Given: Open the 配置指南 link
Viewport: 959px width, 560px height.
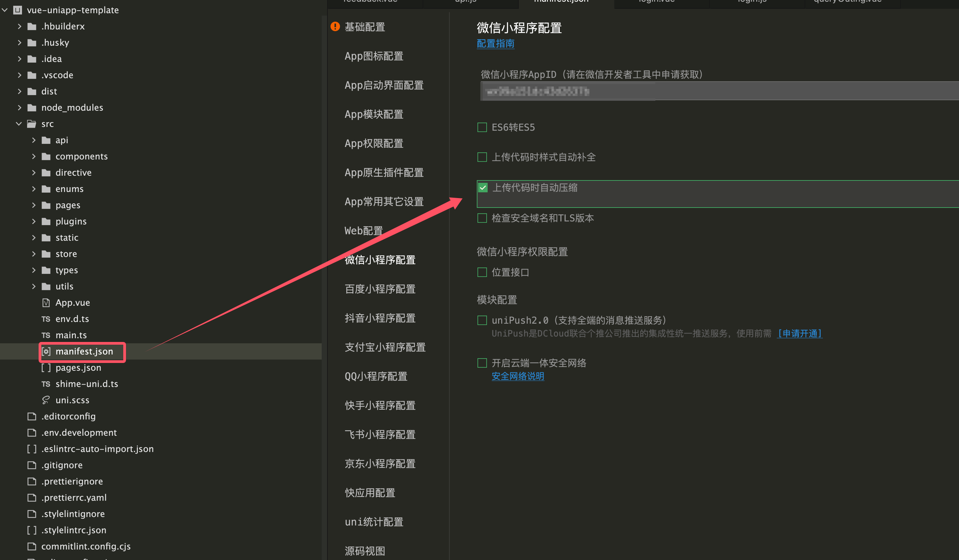Looking at the screenshot, I should click(x=495, y=44).
